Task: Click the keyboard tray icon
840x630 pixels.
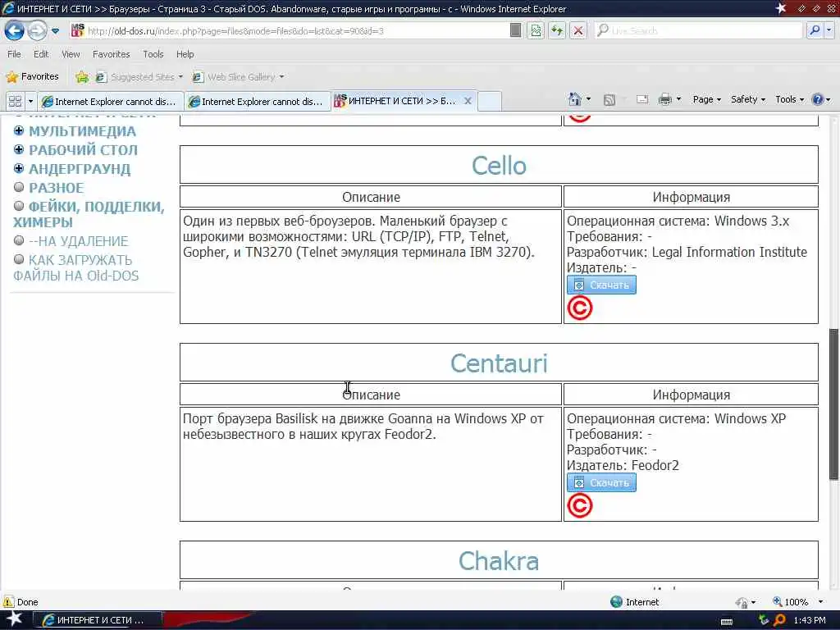Action: [x=727, y=621]
